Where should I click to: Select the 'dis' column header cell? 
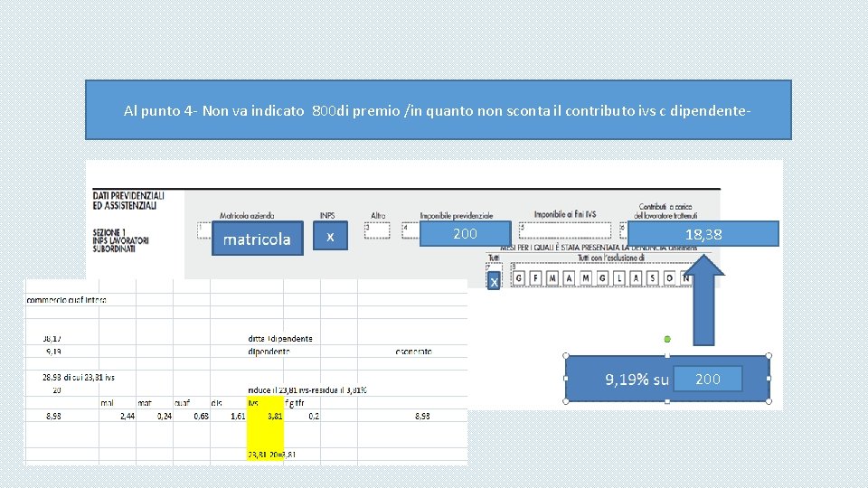tap(228, 403)
